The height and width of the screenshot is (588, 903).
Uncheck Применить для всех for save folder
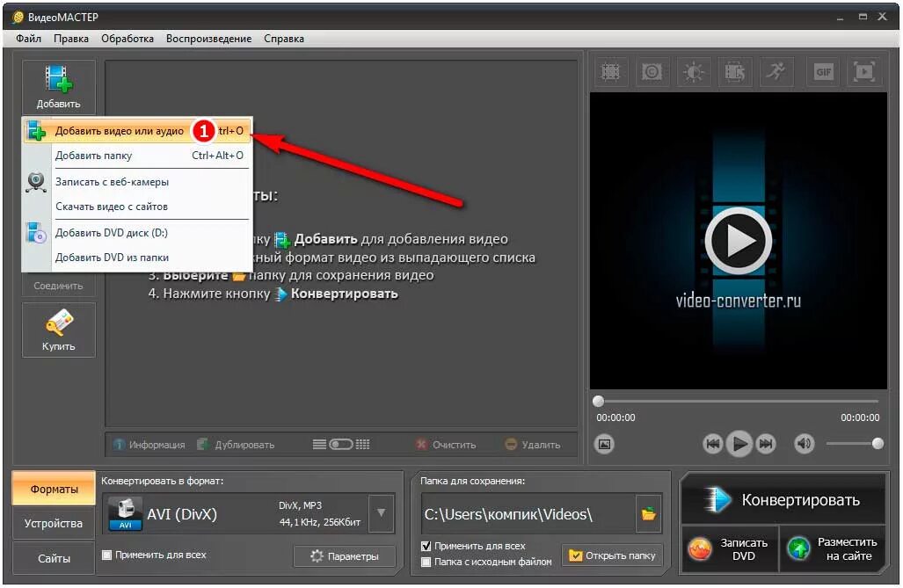pos(426,546)
